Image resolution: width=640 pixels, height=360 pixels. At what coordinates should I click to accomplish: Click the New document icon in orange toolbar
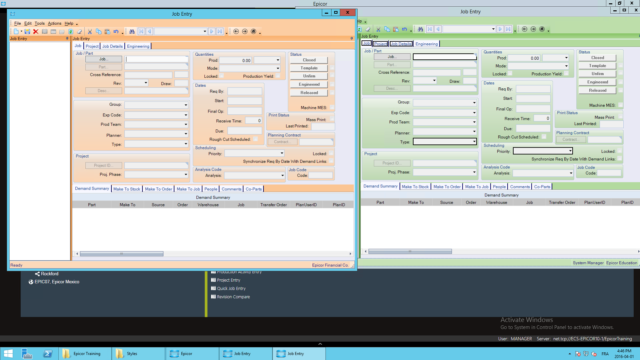(x=16, y=31)
